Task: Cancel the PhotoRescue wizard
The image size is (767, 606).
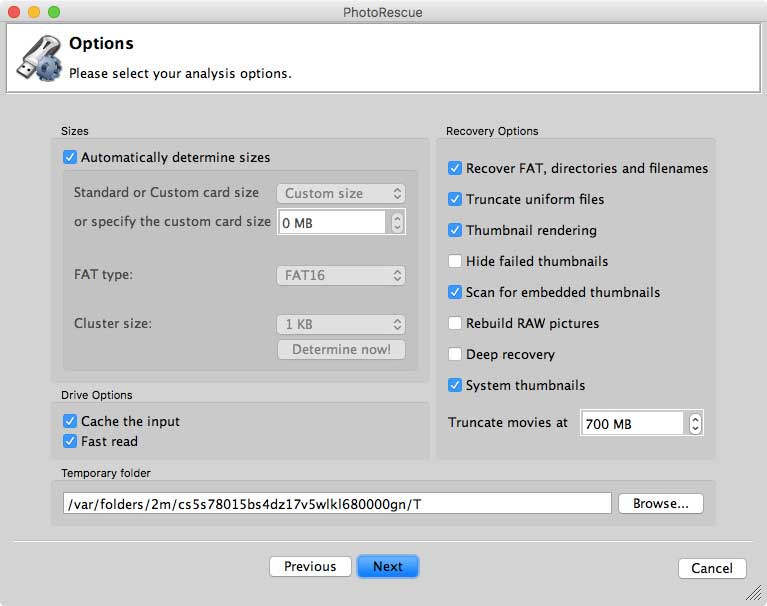Action: point(712,568)
